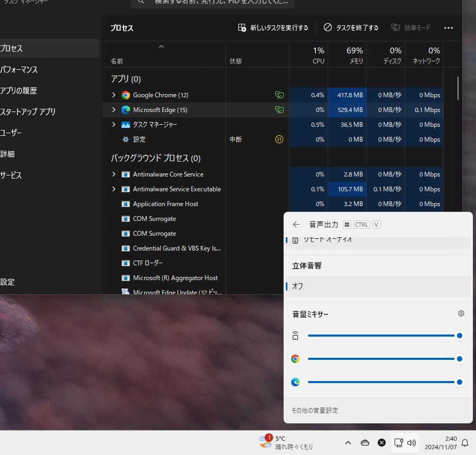The height and width of the screenshot is (455, 476).
Task: Click the Task Manager search input field
Action: point(212,3)
